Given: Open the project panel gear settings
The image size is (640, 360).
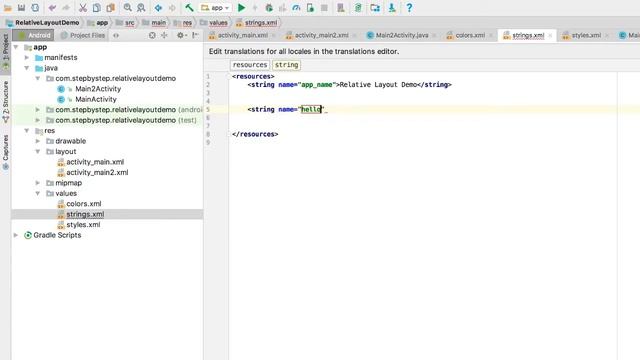Looking at the screenshot, I should [x=181, y=36].
